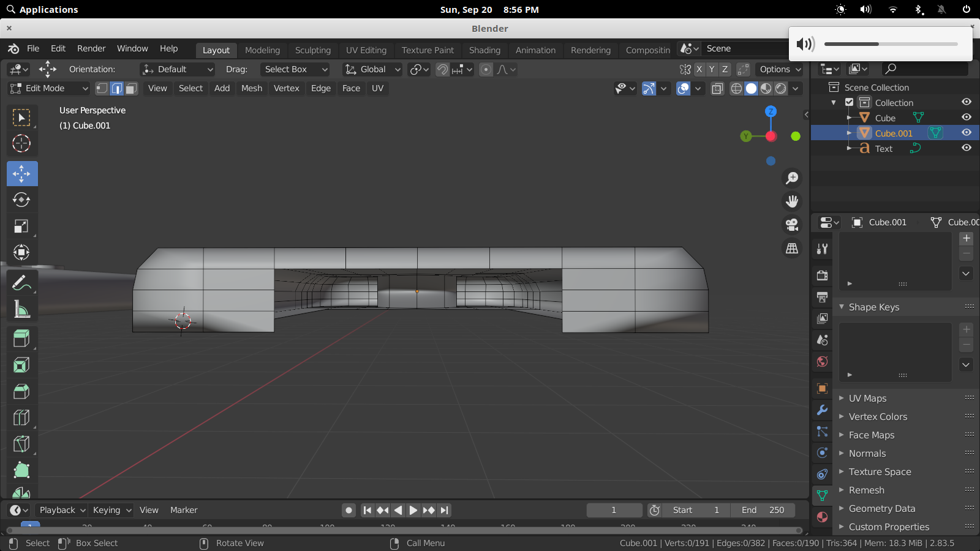
Task: Activate the Scale tool
Action: click(x=21, y=226)
